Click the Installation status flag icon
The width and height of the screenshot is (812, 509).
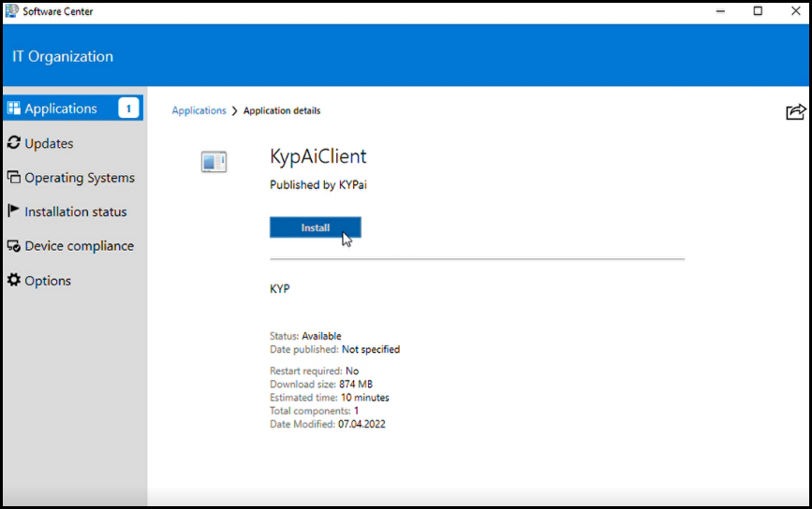coord(13,211)
